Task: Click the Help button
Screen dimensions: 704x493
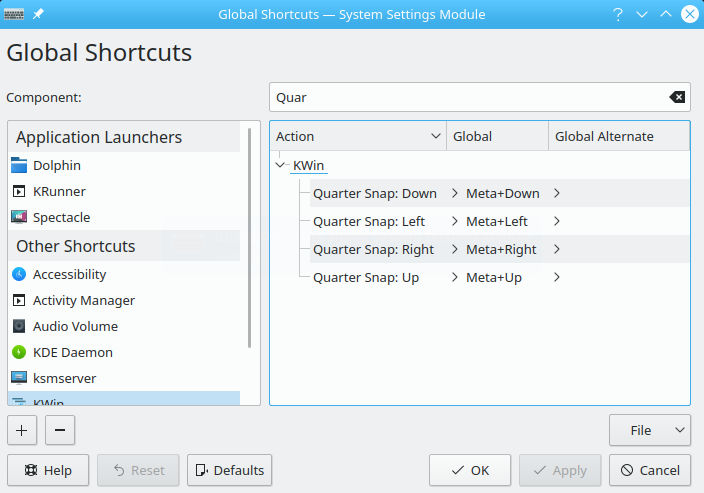Action: click(x=48, y=470)
